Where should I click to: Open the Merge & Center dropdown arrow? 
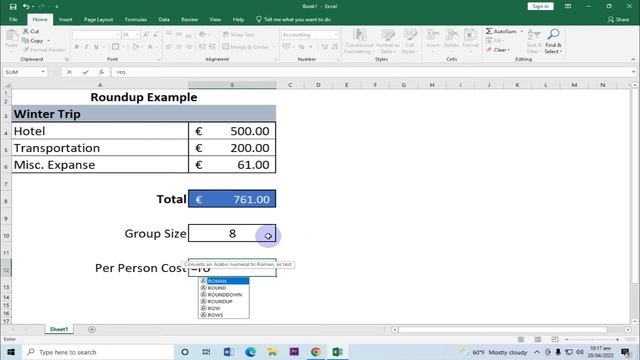273,47
